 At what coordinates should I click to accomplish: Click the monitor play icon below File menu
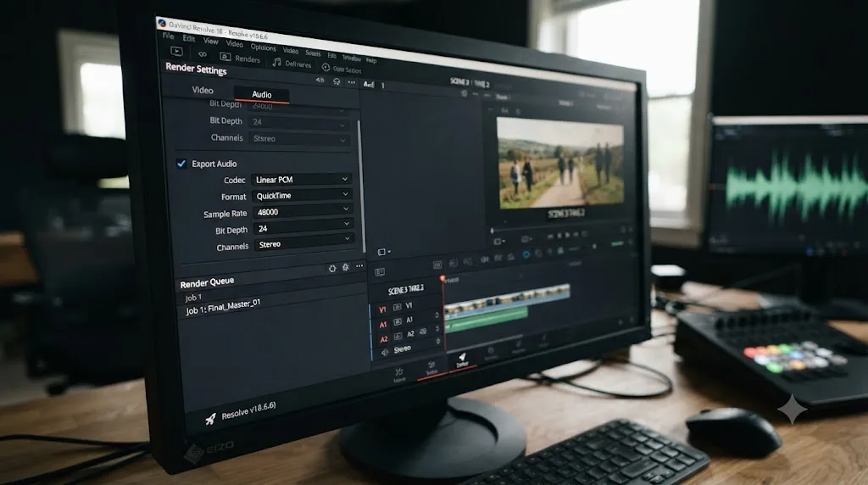point(176,51)
